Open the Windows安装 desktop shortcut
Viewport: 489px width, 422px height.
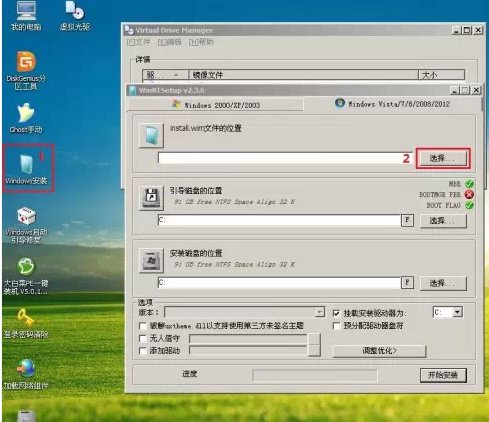tap(27, 169)
